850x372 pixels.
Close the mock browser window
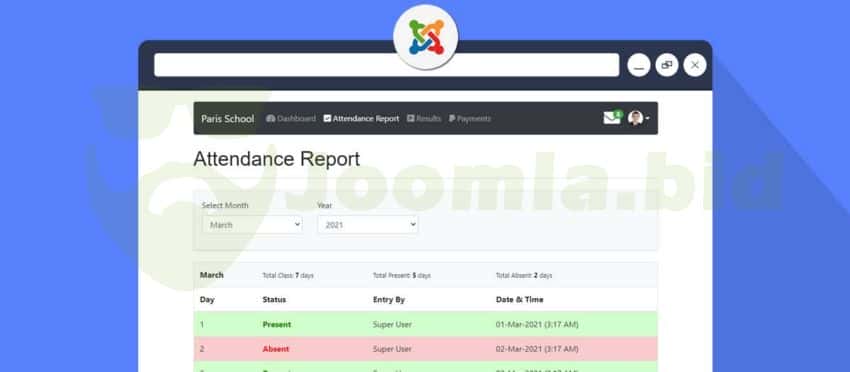coord(695,65)
